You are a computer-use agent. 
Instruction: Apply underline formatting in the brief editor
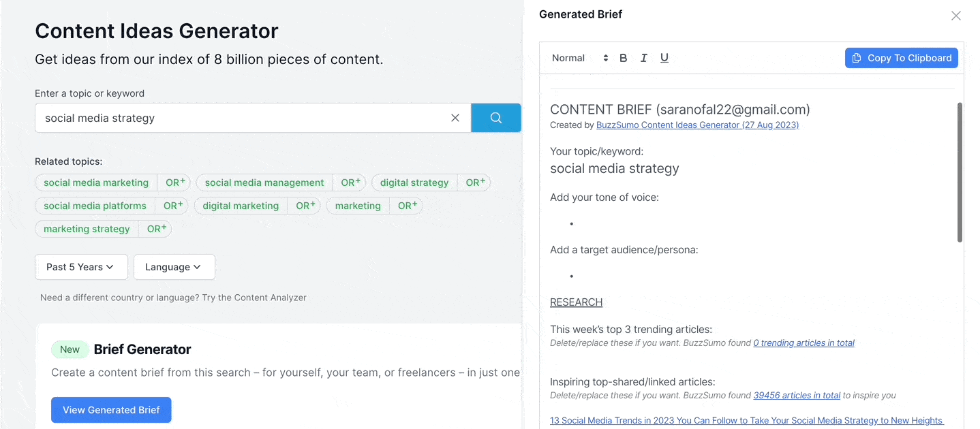(x=664, y=58)
